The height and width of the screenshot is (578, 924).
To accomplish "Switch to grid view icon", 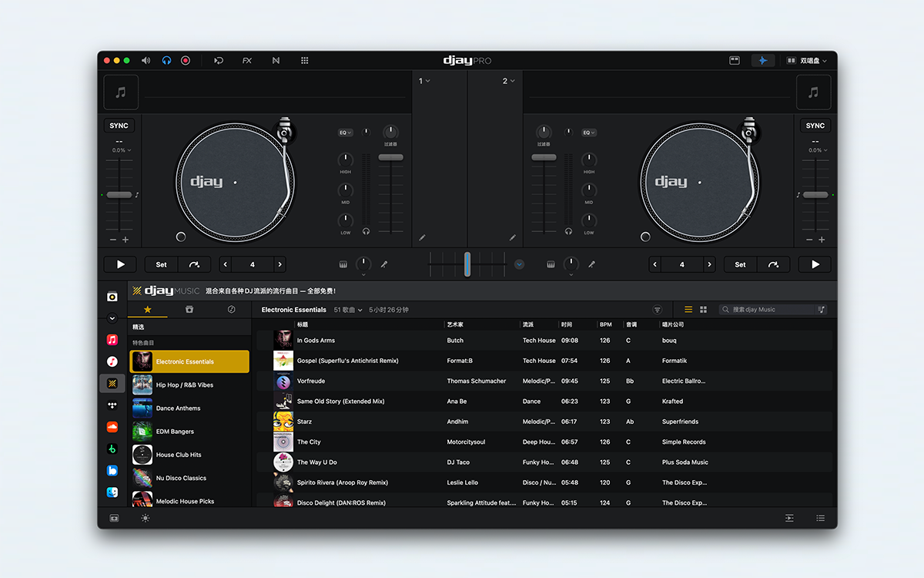I will coord(703,310).
